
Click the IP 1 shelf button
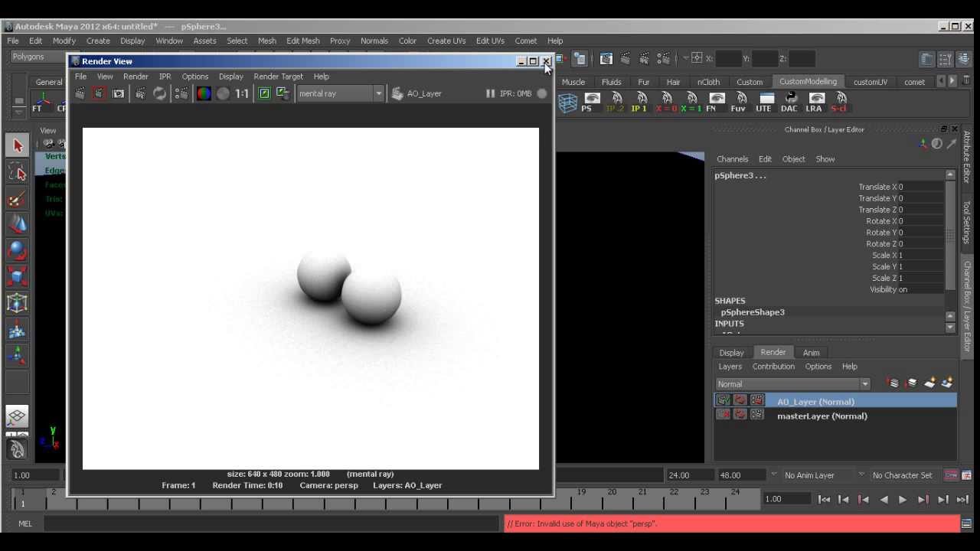click(639, 102)
